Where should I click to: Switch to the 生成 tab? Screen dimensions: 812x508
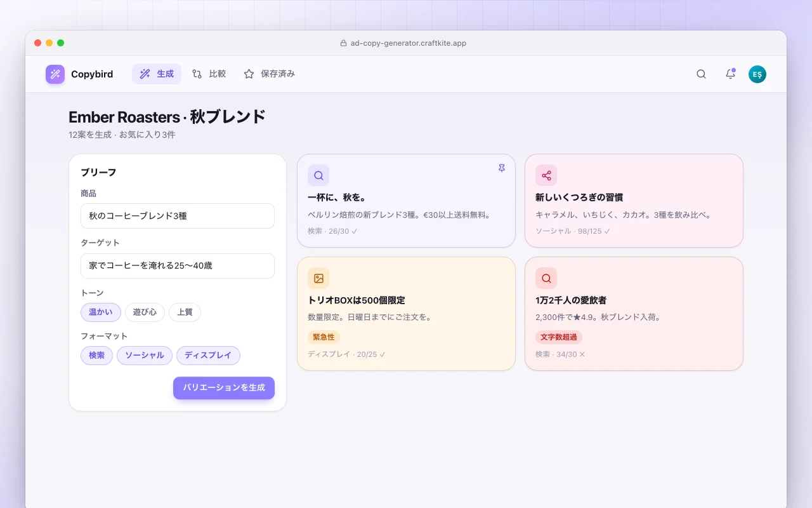[157, 74]
